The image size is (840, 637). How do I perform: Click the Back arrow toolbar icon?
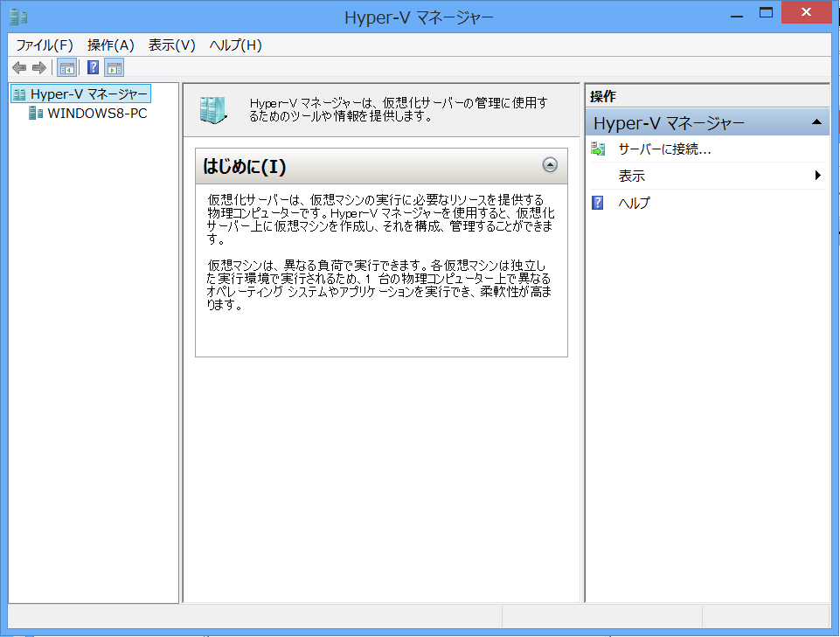[x=19, y=68]
